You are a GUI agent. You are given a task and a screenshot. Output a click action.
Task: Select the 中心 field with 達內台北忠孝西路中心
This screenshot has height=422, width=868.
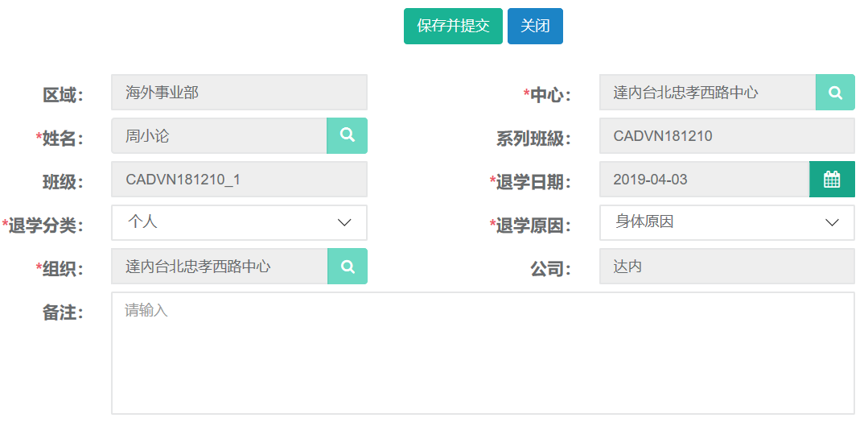[707, 93]
